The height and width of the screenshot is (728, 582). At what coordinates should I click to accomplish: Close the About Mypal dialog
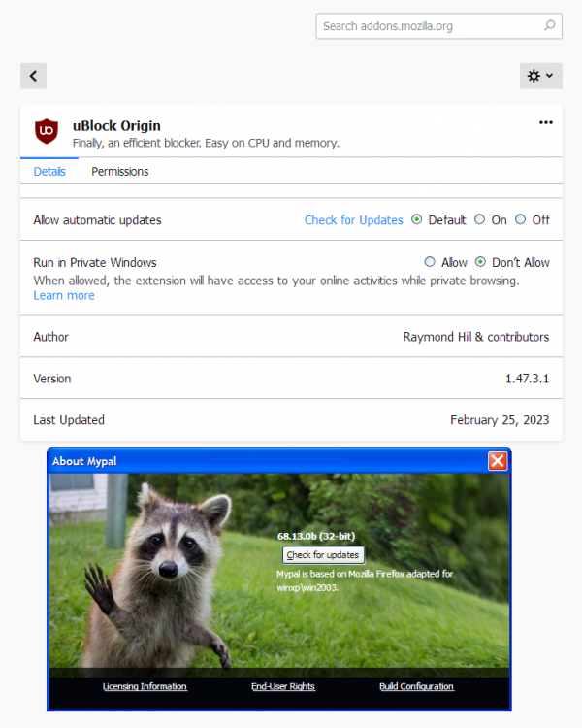pos(498,461)
